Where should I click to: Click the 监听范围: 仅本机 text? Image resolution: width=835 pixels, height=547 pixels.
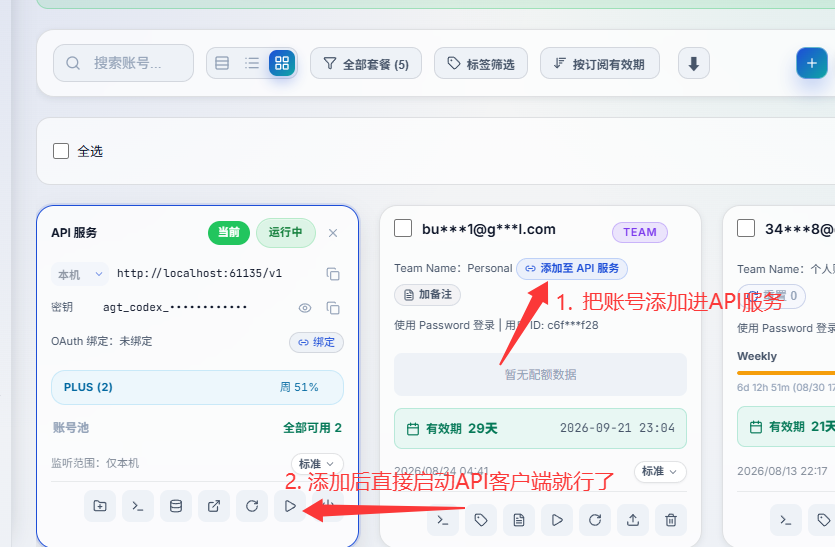[95, 463]
